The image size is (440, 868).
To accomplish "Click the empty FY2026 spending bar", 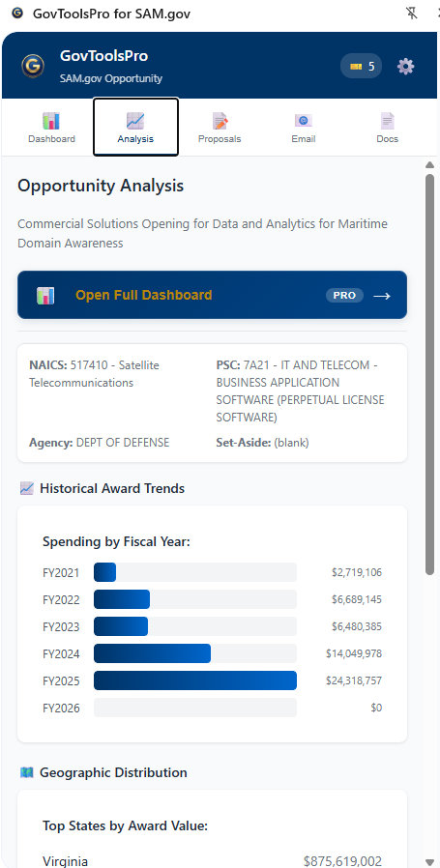I will pos(195,708).
